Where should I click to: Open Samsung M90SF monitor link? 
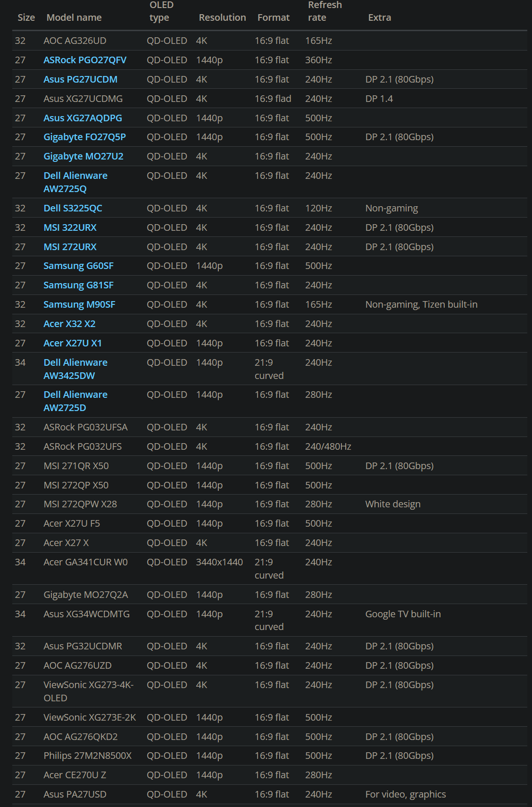click(79, 304)
